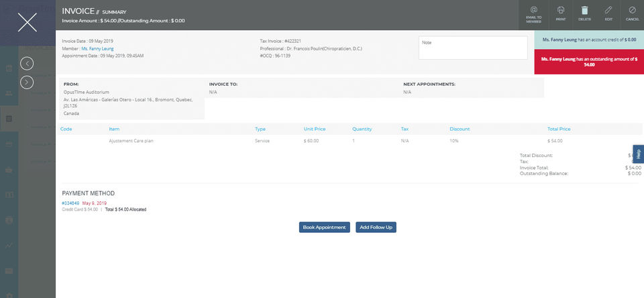Viewport: 644px width, 298px height.
Task: Click the INVOICE // SUMMARY title
Action: click(x=94, y=11)
